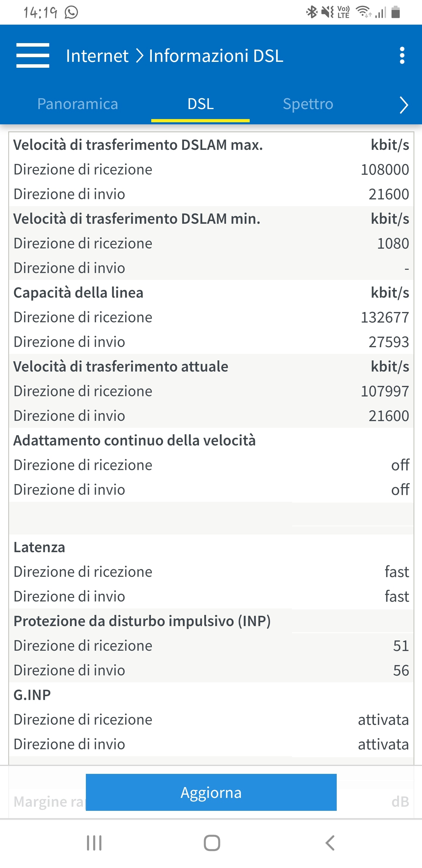Tap the WhatsApp notification icon
Image resolution: width=422 pixels, height=868 pixels.
tap(72, 13)
